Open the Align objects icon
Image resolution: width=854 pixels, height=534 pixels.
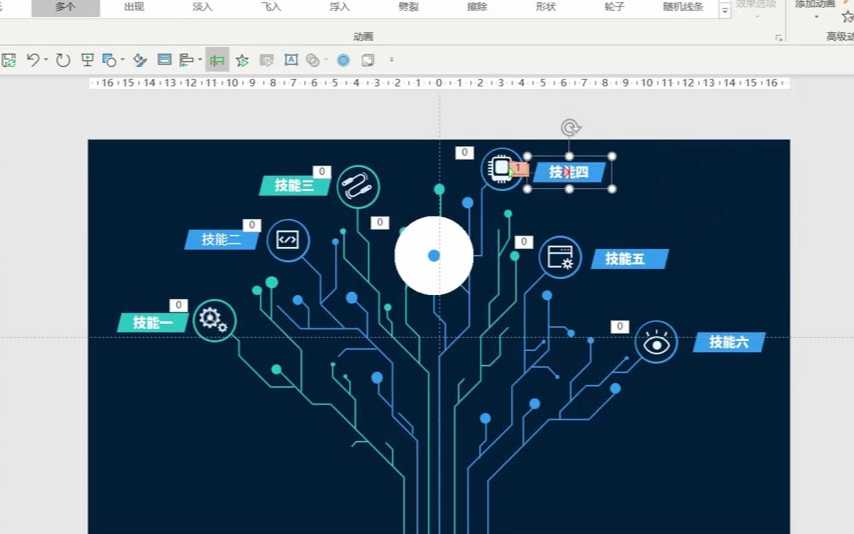pos(186,60)
